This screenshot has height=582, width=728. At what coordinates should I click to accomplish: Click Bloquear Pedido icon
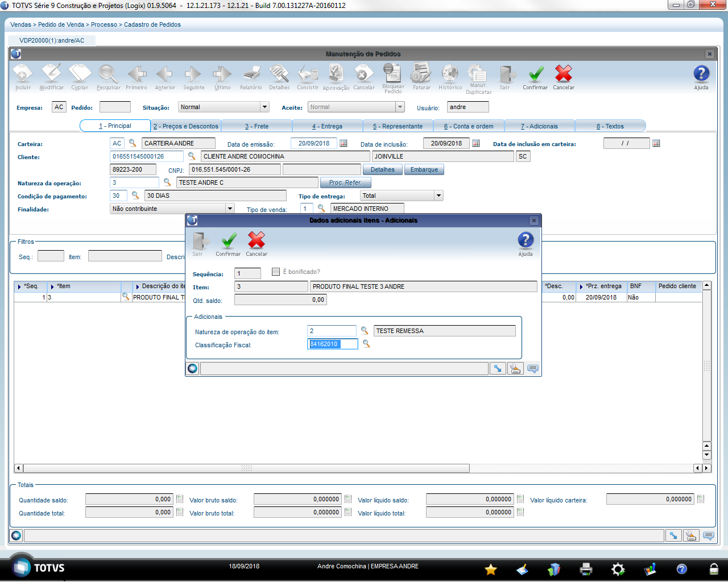393,78
